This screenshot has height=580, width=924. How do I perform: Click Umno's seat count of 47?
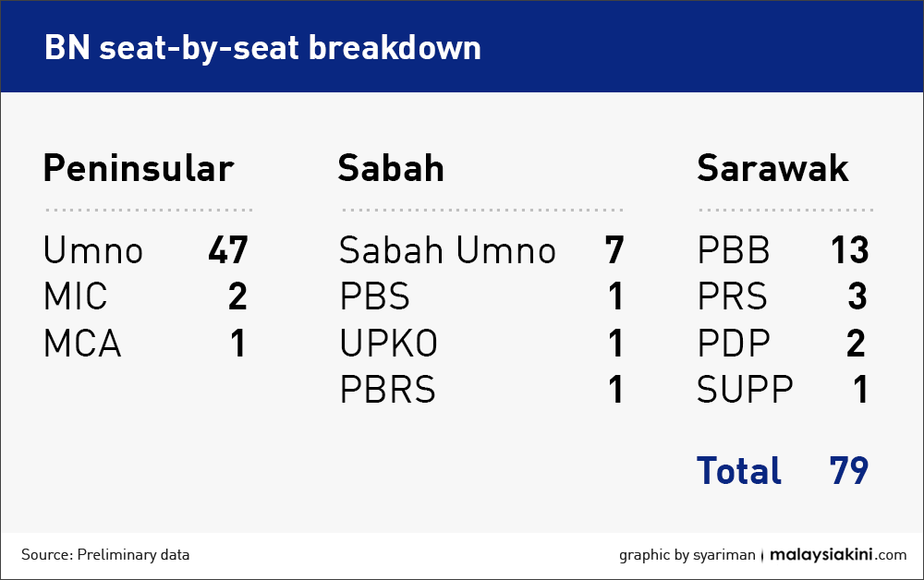(228, 250)
